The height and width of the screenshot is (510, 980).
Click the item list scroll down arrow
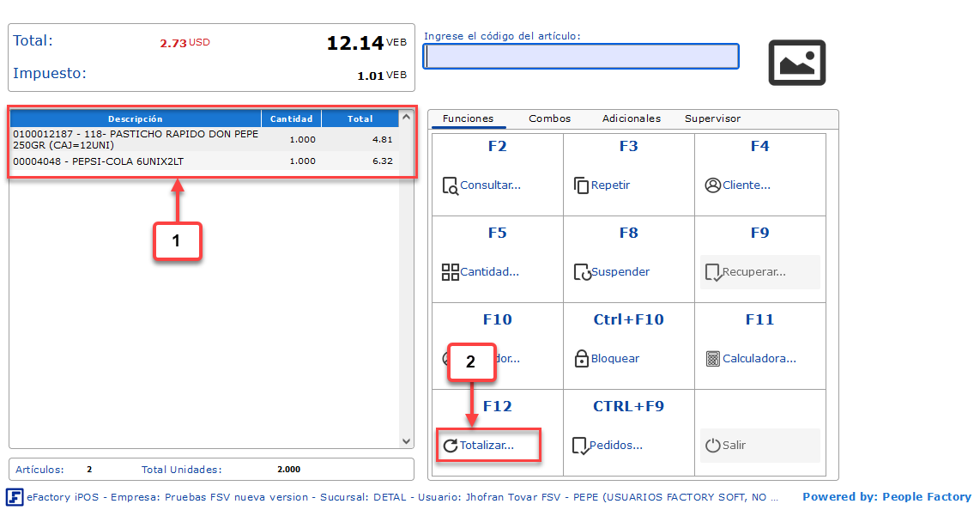(406, 441)
